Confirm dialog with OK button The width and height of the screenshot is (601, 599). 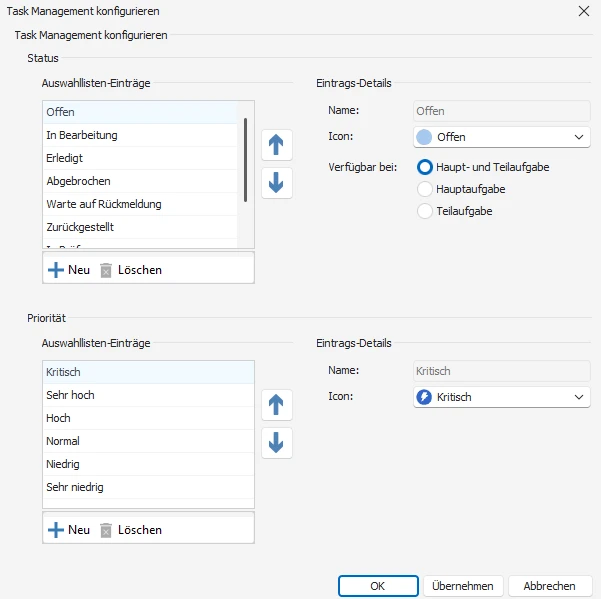tap(378, 586)
